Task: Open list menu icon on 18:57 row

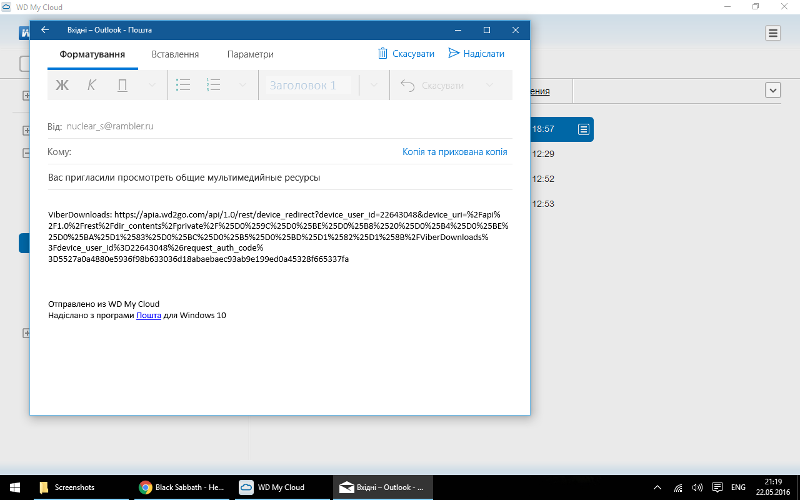Action: 583,129
